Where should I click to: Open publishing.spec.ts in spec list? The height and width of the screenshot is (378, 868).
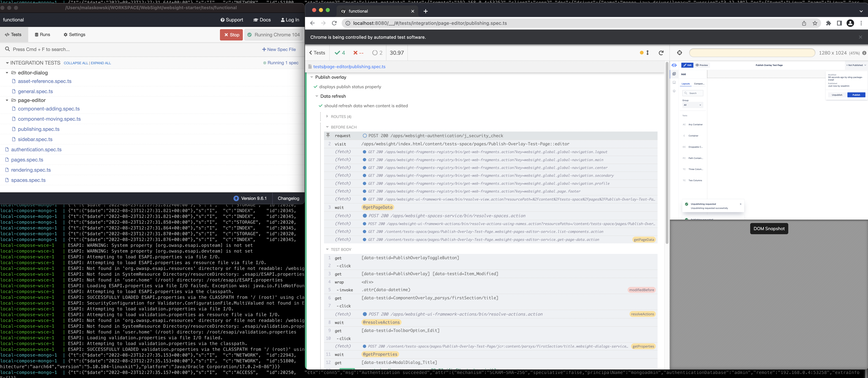tap(39, 129)
